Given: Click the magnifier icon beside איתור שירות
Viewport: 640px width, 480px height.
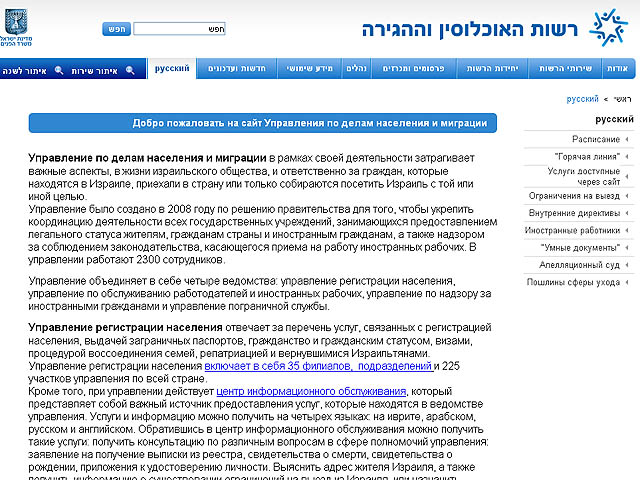Looking at the screenshot, I should coord(130,71).
